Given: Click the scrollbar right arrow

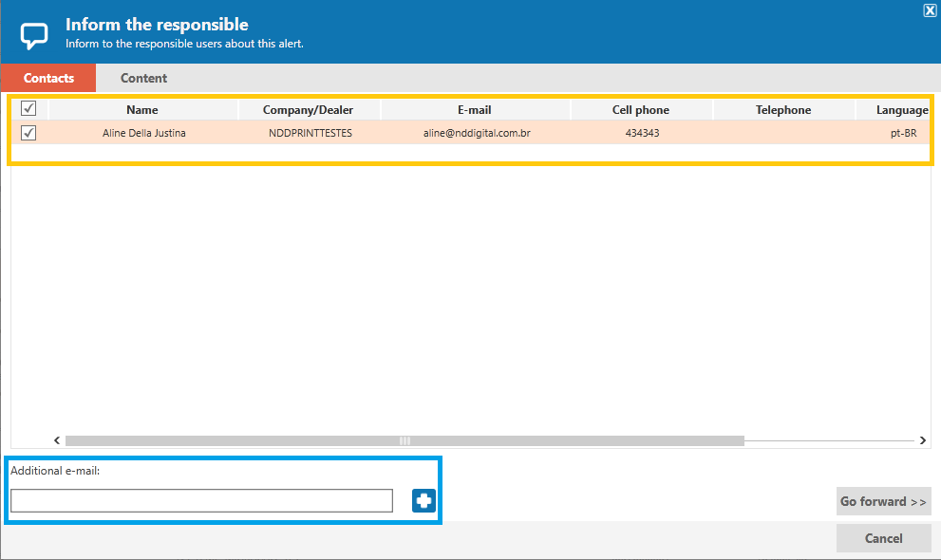Looking at the screenshot, I should (922, 440).
